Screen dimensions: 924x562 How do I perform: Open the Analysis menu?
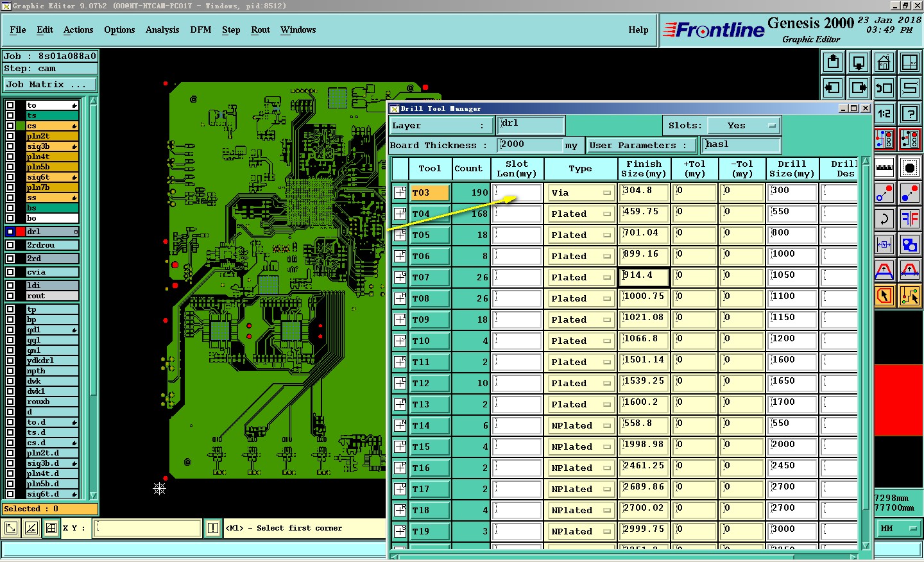click(x=162, y=30)
